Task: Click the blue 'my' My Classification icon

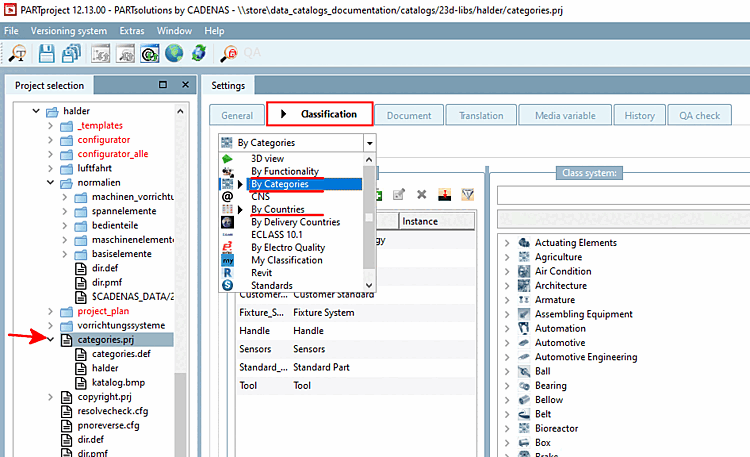Action: [x=227, y=260]
